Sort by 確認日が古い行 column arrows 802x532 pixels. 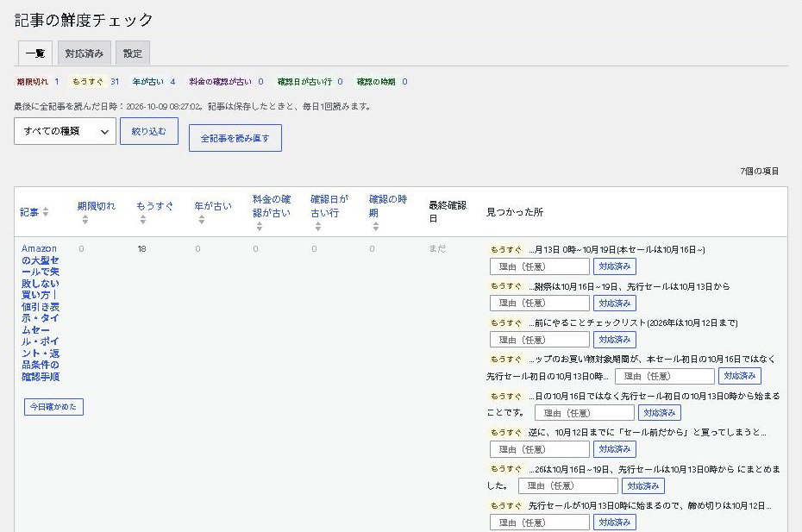pos(318,226)
